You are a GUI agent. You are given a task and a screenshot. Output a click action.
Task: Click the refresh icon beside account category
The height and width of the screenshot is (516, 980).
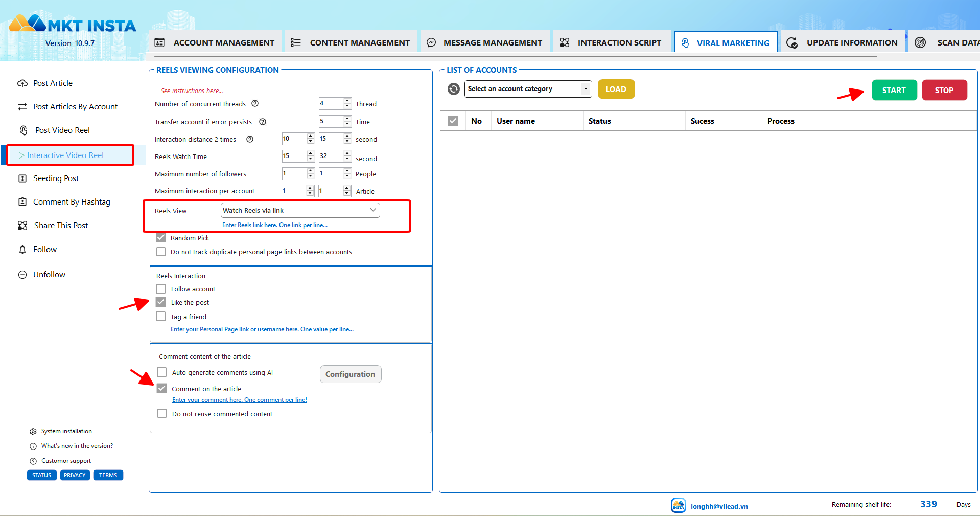pyautogui.click(x=453, y=89)
